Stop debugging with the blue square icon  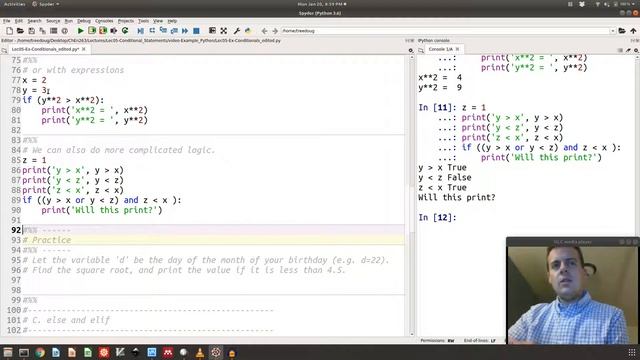(196, 31)
